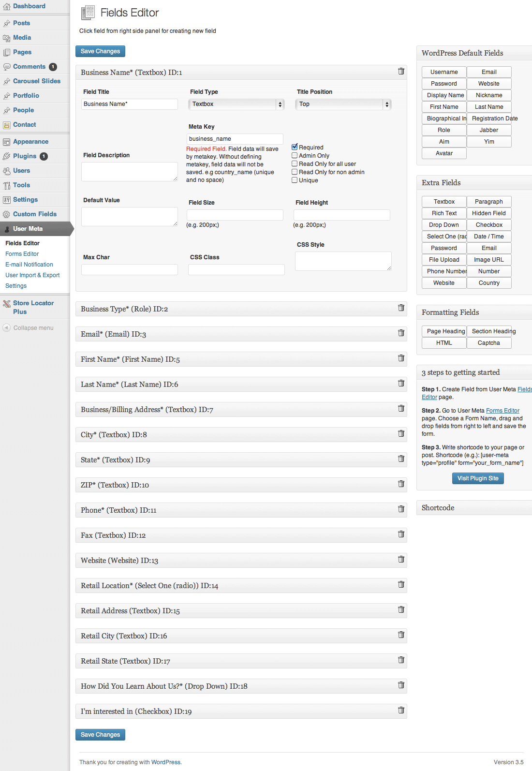Click the Dashboard home icon
This screenshot has height=771, width=532.
tap(6, 6)
